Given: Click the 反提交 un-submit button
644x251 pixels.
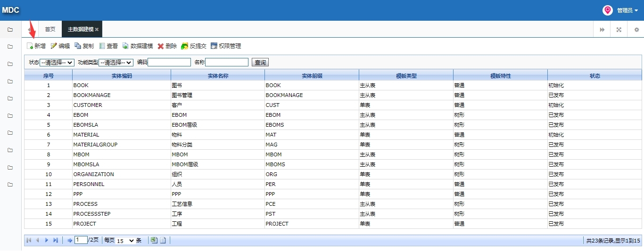Looking at the screenshot, I should coord(194,46).
